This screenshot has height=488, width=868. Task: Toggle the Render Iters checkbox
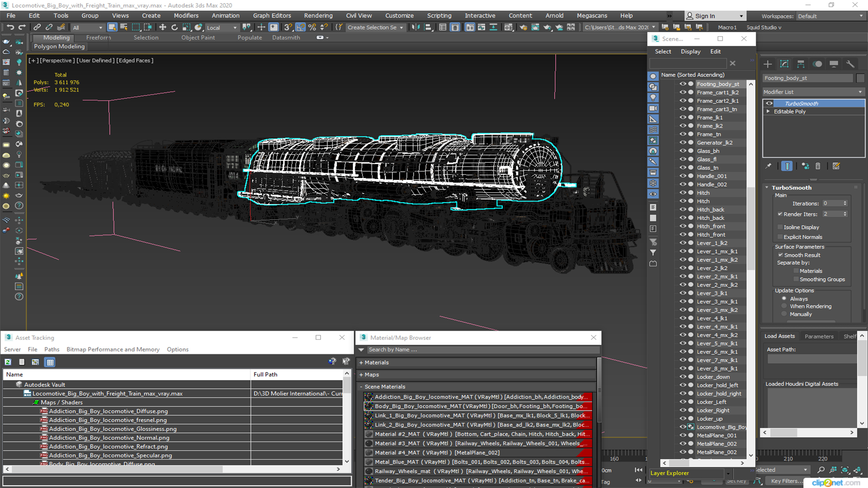click(780, 214)
